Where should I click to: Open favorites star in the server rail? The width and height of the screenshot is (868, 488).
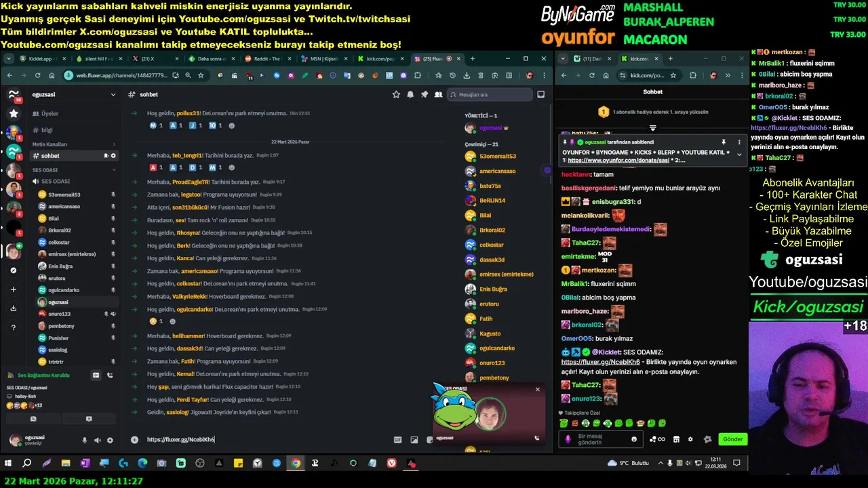tap(14, 113)
